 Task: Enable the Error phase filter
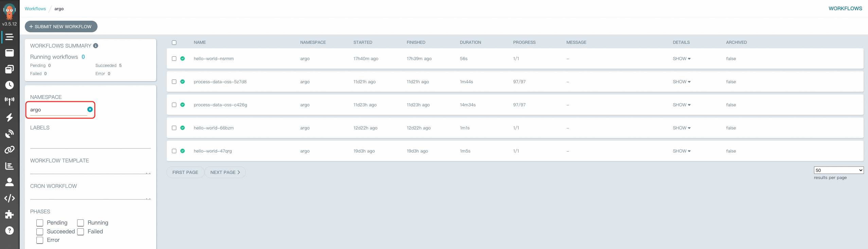point(40,240)
